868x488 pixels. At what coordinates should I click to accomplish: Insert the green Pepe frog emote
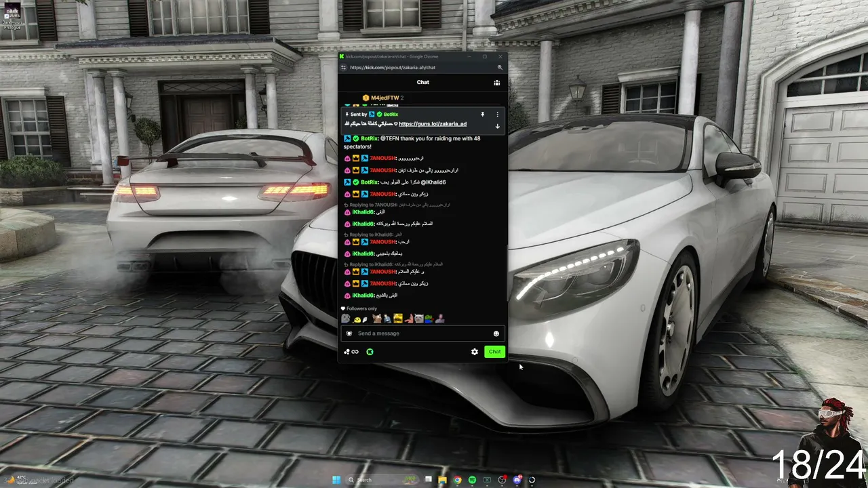point(429,319)
